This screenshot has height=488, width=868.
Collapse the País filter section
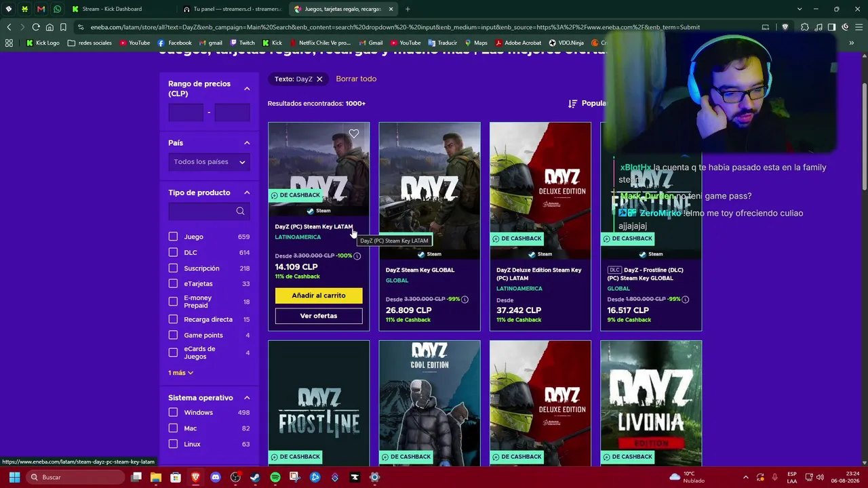(x=247, y=143)
